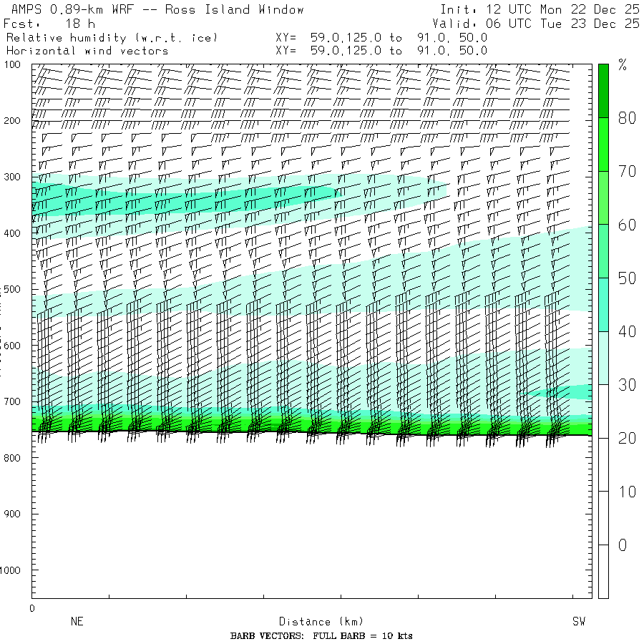The width and height of the screenshot is (644, 644).
Task: Pick the pale aqua 30–40 color bar segment
Action: pyautogui.click(x=603, y=358)
